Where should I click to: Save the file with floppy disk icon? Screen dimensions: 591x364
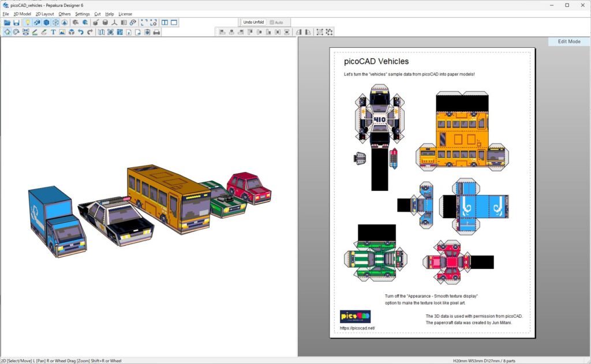tap(16, 22)
